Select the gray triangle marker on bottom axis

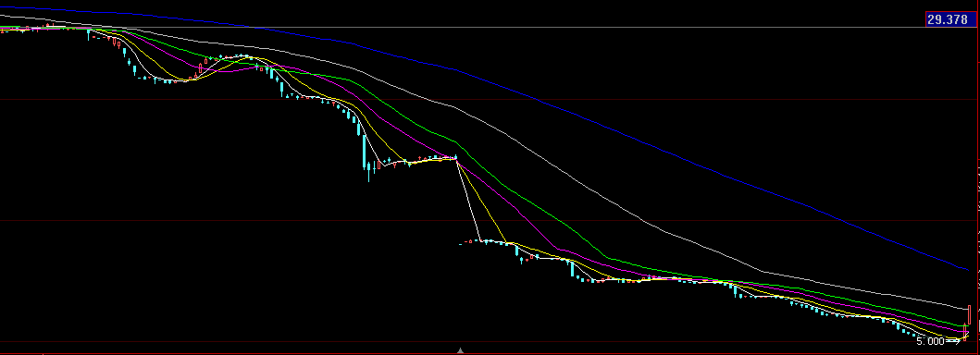click(461, 350)
